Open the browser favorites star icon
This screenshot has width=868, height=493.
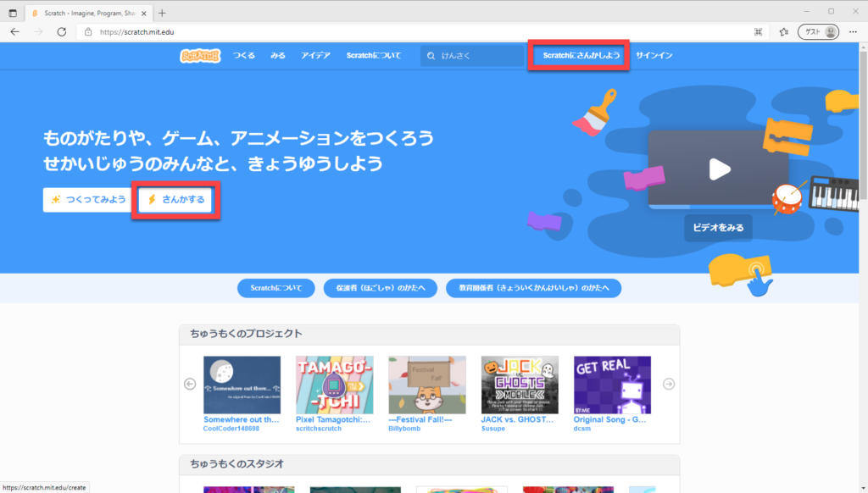783,31
